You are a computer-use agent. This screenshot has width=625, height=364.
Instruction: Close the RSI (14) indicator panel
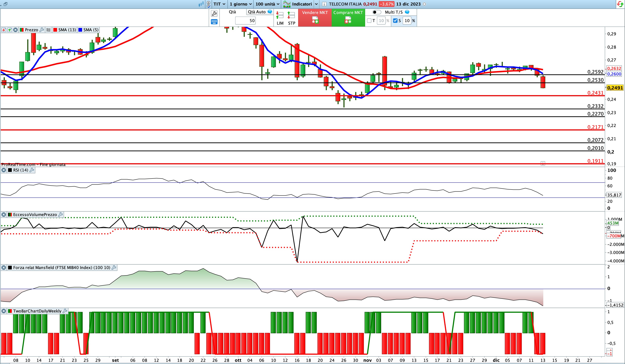[x=4, y=170]
